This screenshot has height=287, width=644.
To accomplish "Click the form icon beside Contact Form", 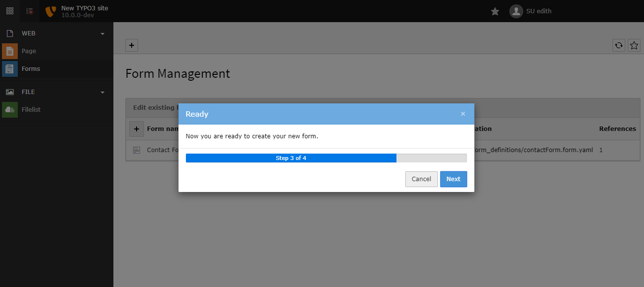I will [x=136, y=150].
